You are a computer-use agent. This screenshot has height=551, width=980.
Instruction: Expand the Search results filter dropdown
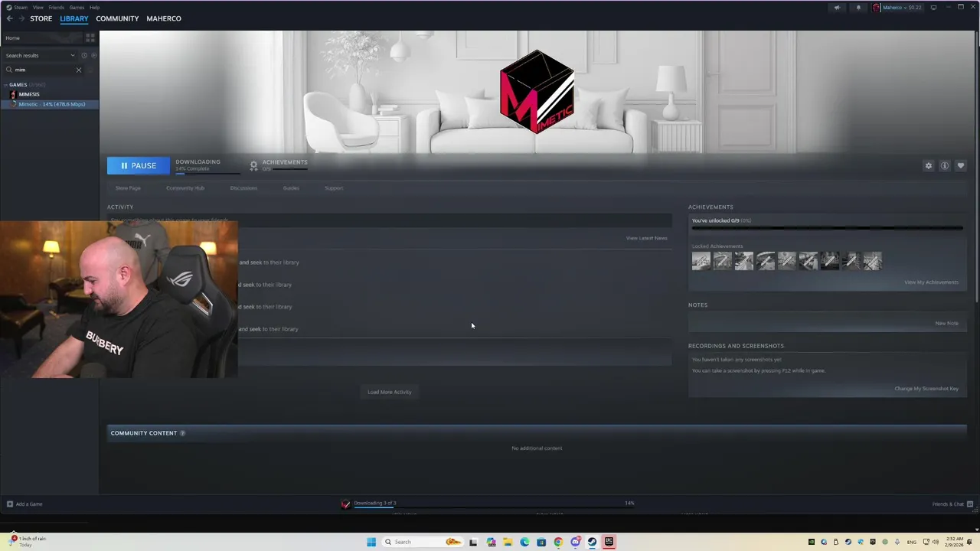click(40, 55)
